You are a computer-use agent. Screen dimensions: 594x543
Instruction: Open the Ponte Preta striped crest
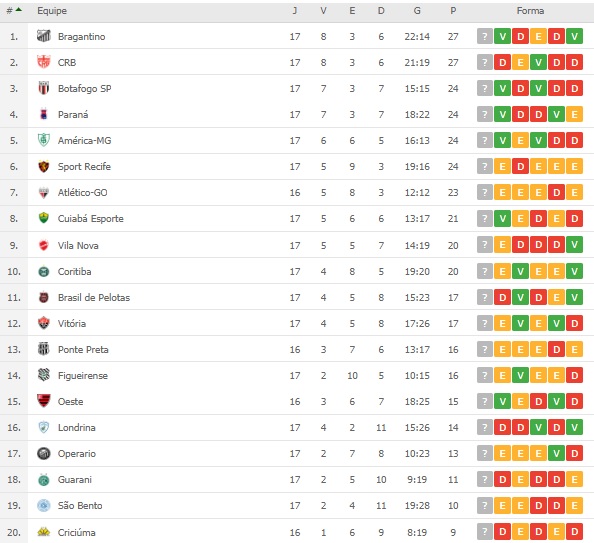[x=44, y=349]
